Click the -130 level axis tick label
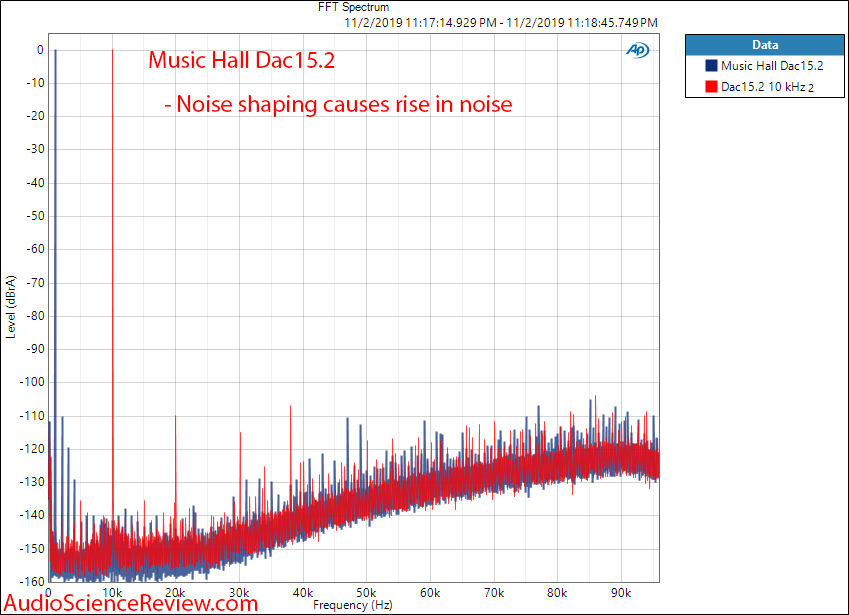Screen dimensions: 849x615 pyautogui.click(x=32, y=482)
